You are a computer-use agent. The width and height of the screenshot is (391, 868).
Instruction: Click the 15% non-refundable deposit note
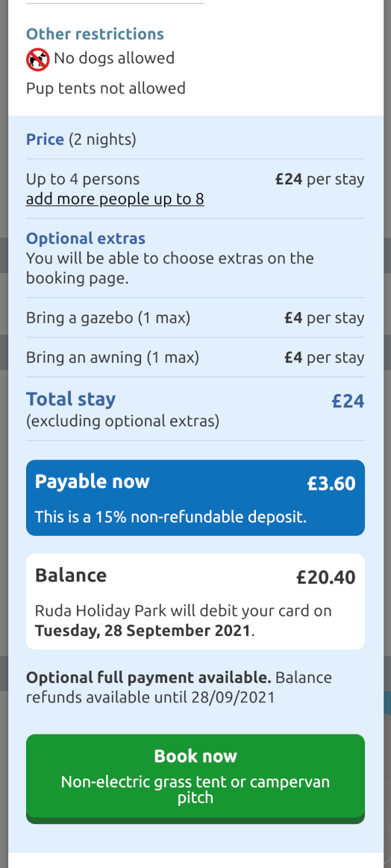pos(171,517)
